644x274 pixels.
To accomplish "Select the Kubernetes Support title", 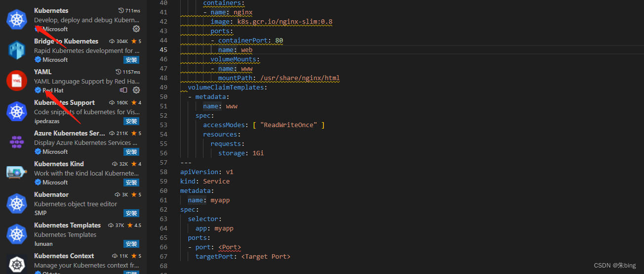I will tap(64, 102).
